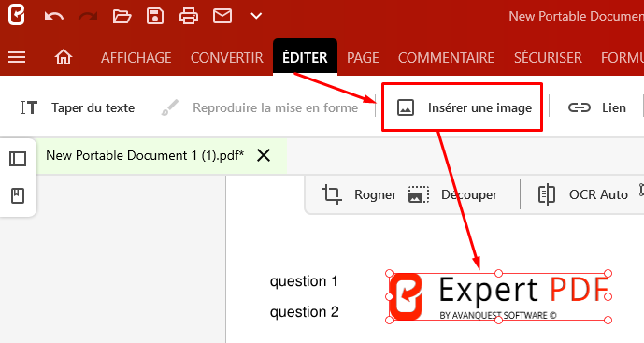Click the Taper du texte cursor icon
The image size is (644, 343).
(x=29, y=107)
